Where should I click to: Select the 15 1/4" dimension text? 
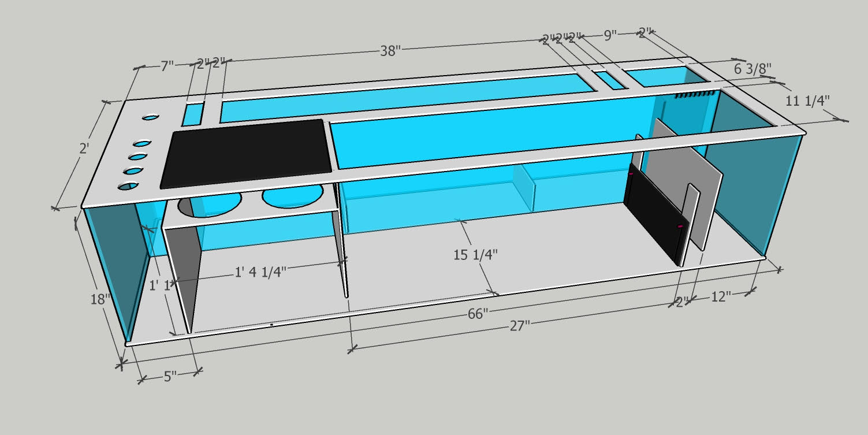click(x=475, y=253)
